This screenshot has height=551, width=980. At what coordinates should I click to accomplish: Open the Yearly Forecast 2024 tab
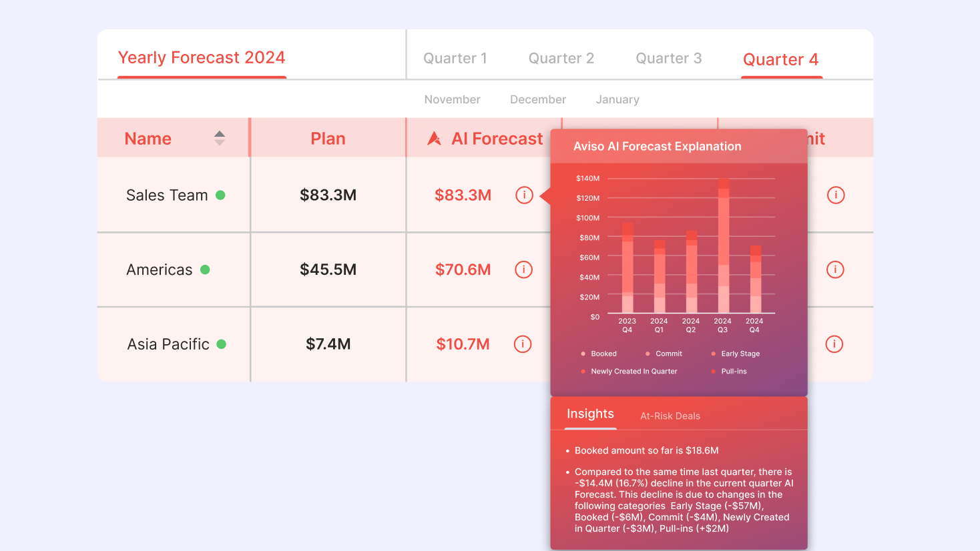(202, 58)
